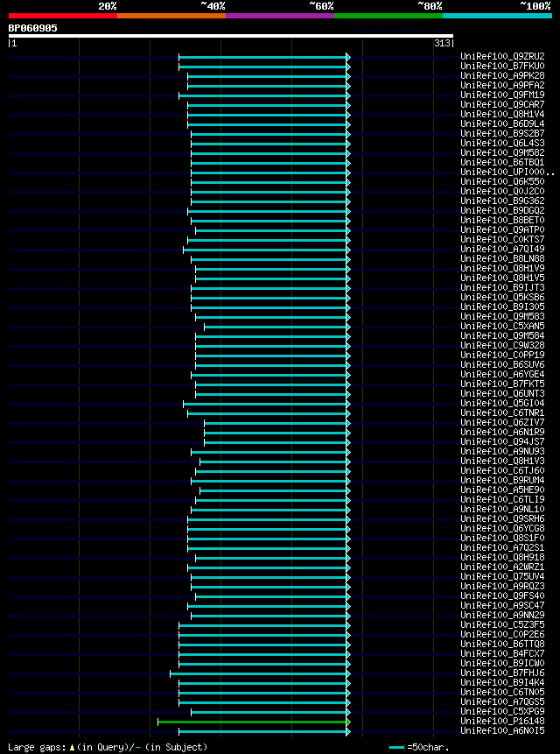Select the UniRef100_B9RUM4 entry
This screenshot has width=560, height=754.
[x=502, y=480]
